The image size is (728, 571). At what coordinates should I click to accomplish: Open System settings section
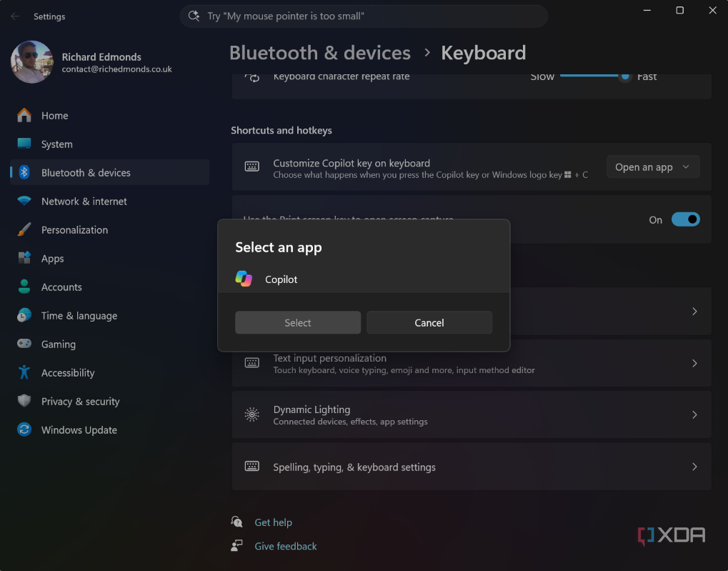pyautogui.click(x=109, y=144)
